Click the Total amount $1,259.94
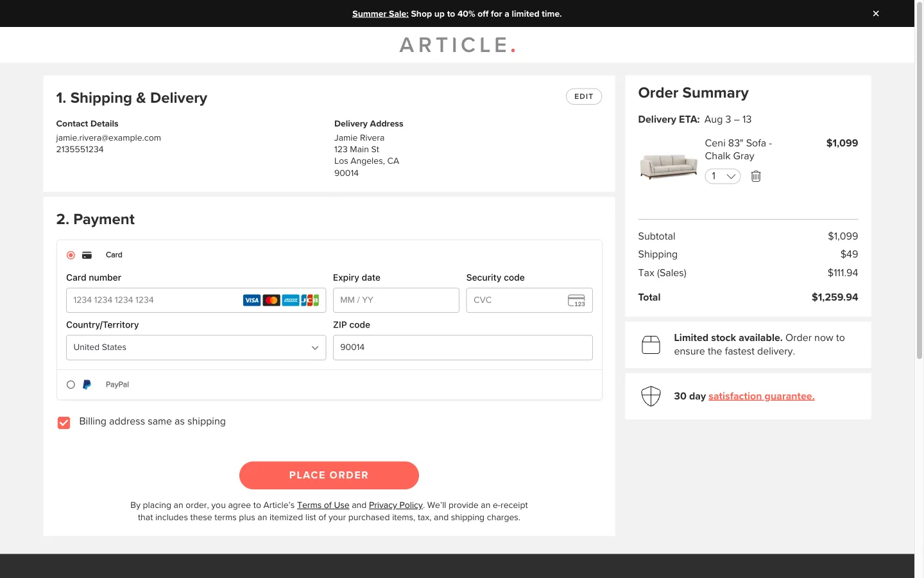The image size is (924, 578). point(834,297)
